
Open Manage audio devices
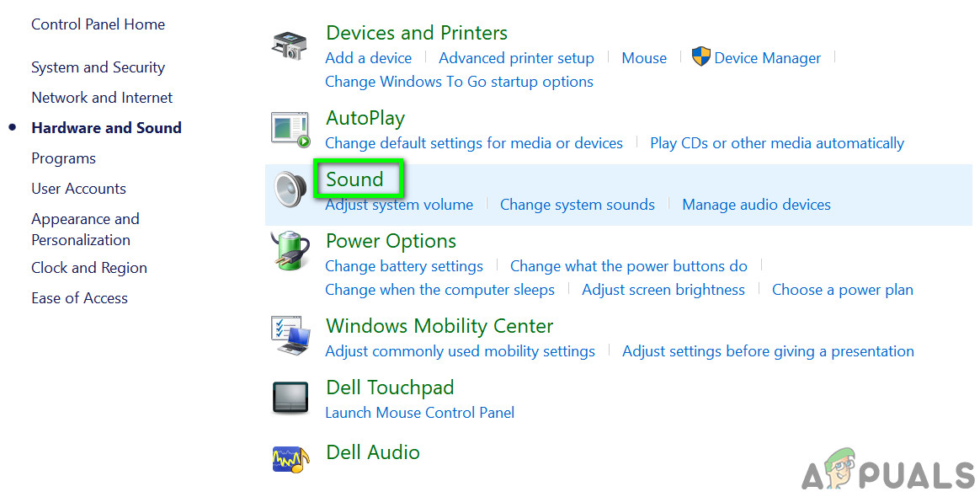[756, 205]
